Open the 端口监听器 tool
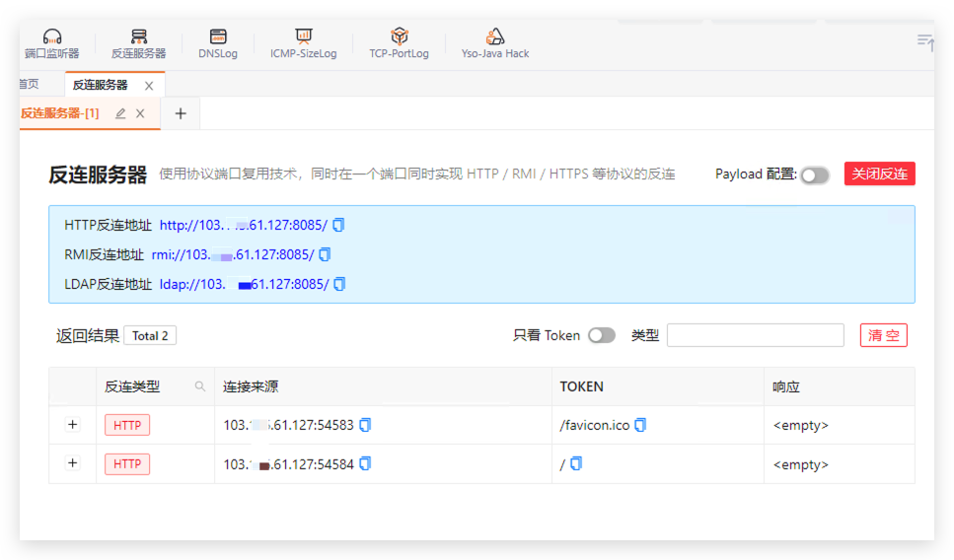Screen dimensions: 954x560 [x=52, y=43]
